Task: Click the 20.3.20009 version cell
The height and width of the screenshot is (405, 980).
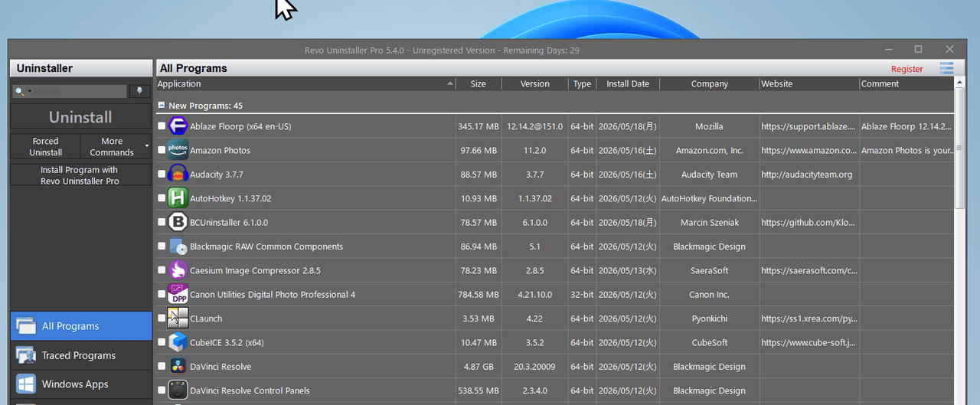Action: coord(535,367)
